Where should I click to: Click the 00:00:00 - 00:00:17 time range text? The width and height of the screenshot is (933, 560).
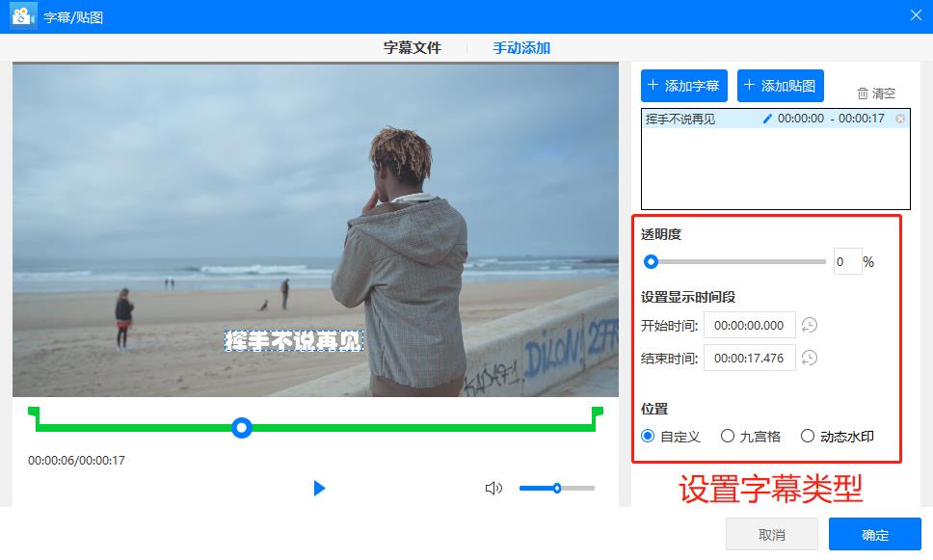(x=831, y=119)
